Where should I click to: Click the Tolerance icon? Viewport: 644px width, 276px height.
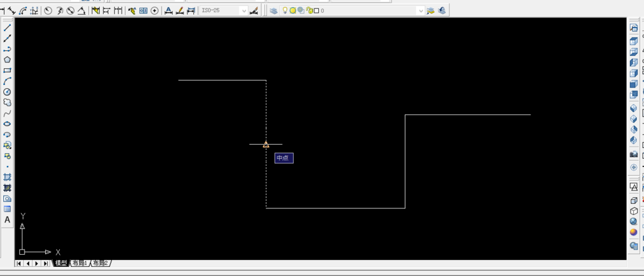tap(144, 11)
